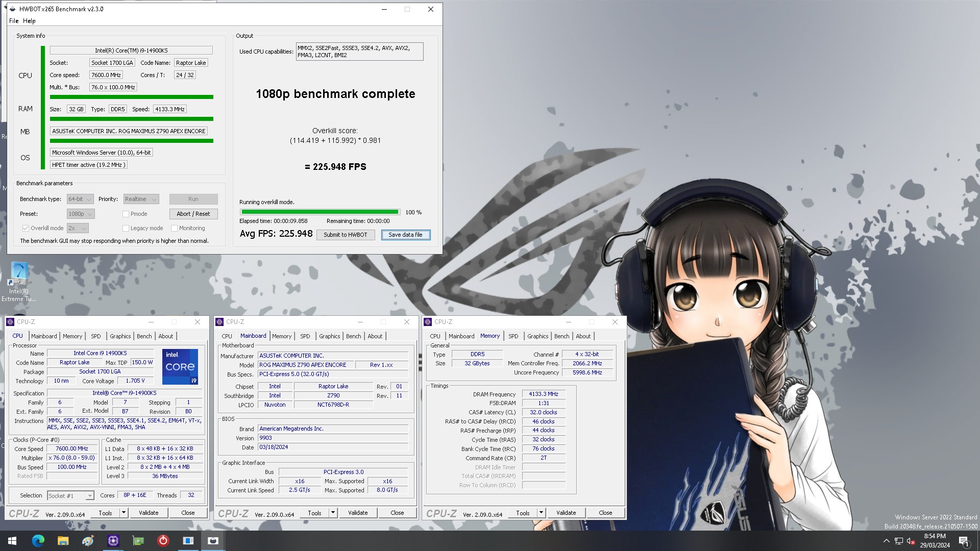The image size is (980, 551).
Task: Open Bench tab in first CPU-Z window
Action: [144, 336]
